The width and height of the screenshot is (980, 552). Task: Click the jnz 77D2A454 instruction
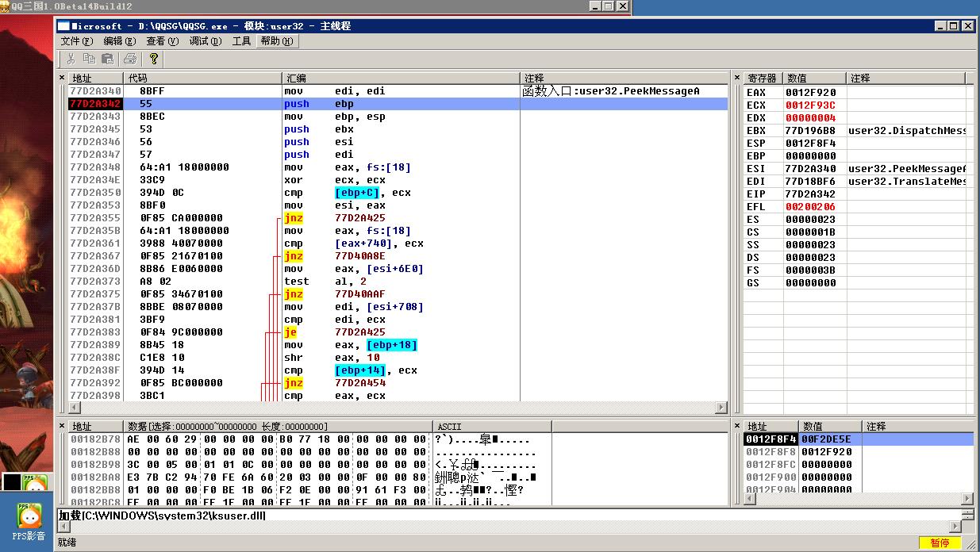tap(334, 383)
